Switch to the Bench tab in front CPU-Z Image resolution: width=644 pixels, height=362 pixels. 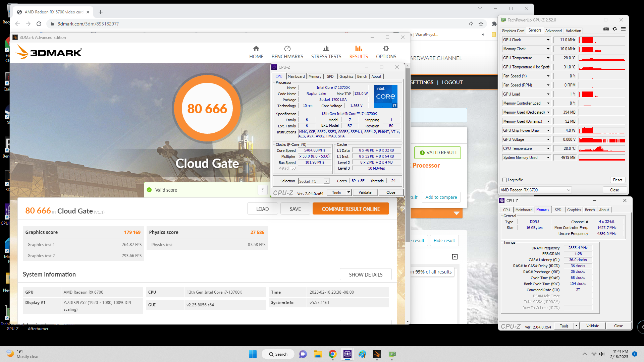pos(362,76)
